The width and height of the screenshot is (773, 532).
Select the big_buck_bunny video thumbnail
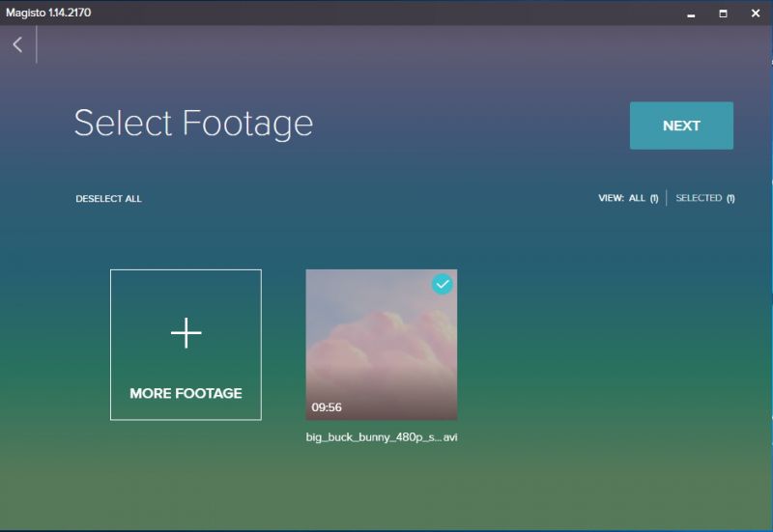click(381, 345)
